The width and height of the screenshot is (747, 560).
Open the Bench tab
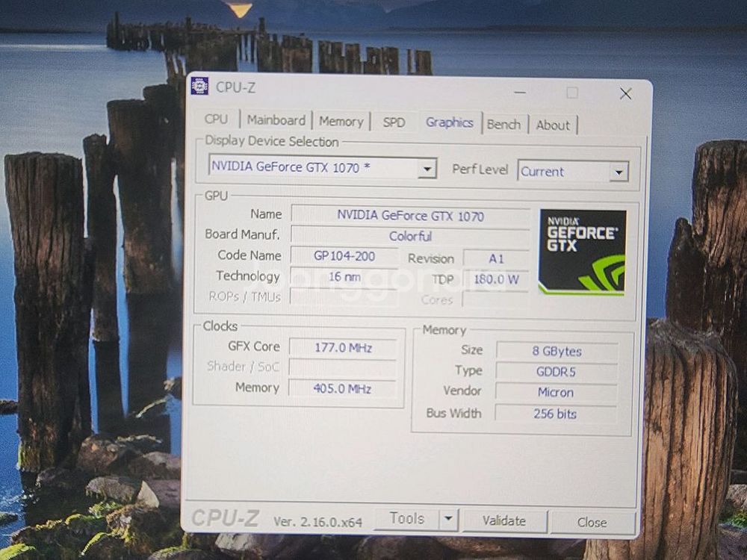(504, 125)
